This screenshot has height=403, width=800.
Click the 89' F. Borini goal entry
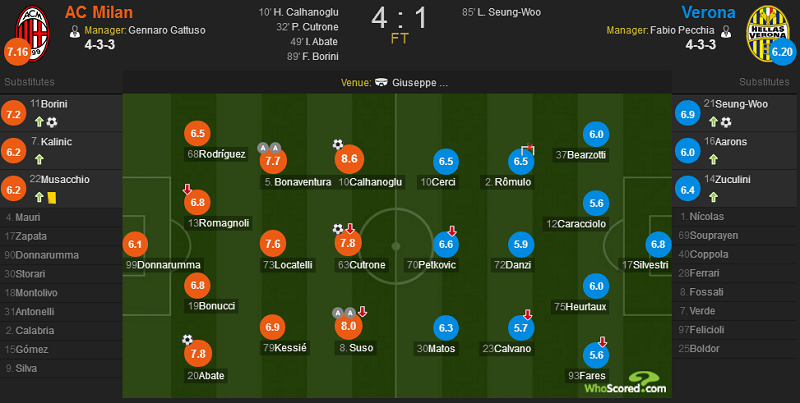[313, 57]
